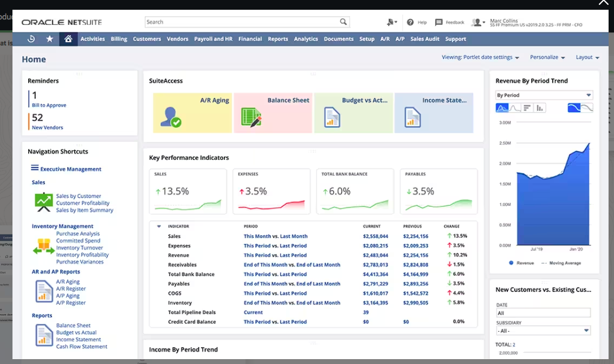Click inside the global Search field

click(238, 22)
